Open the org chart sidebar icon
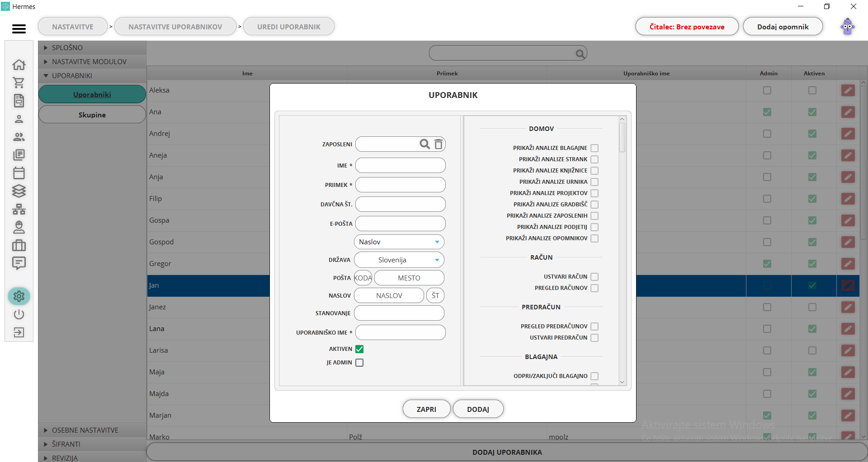868x462 pixels. pyautogui.click(x=19, y=209)
